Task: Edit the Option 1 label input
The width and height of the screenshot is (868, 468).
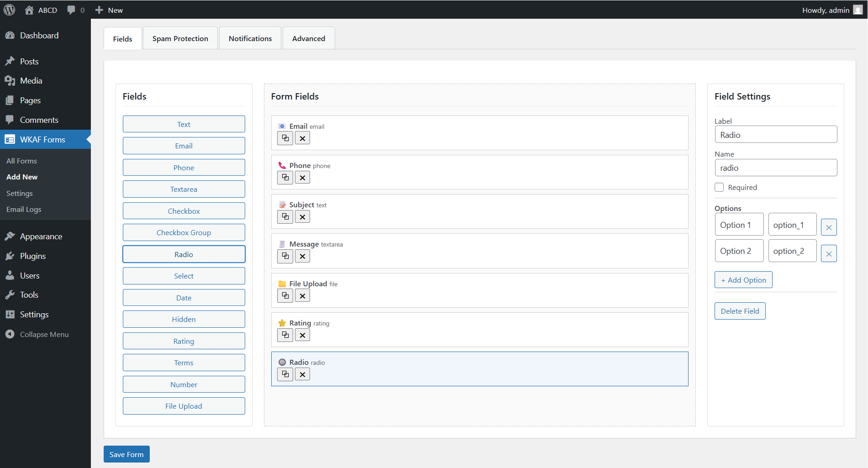Action: pos(739,225)
